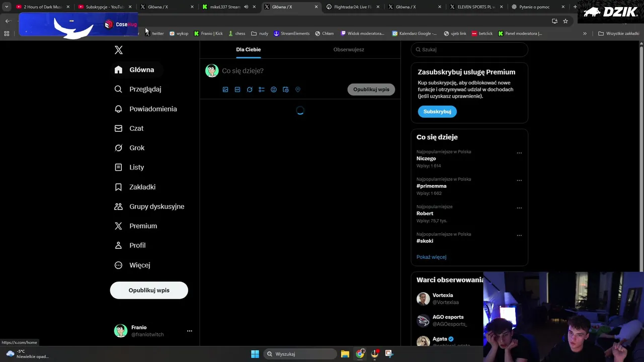Screen dimensions: 644x362
Task: Switch to 2 Hours of Dark Music browser tab
Action: [x=42, y=7]
